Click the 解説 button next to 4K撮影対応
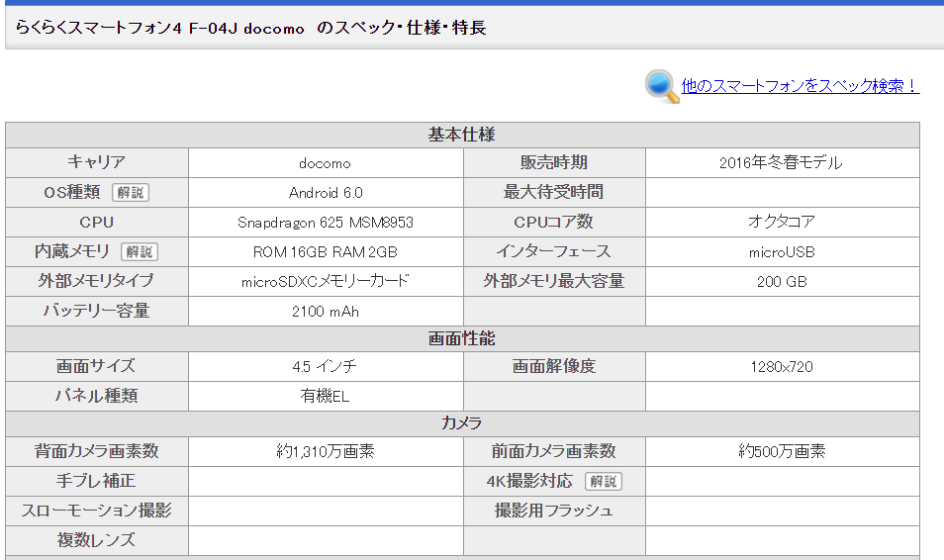The width and height of the screenshot is (944, 560). point(604,481)
